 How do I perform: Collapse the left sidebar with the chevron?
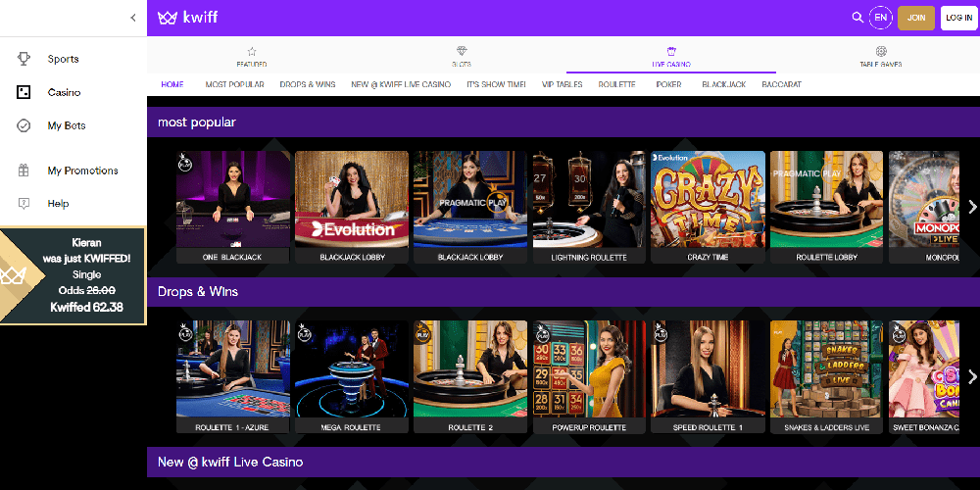pyautogui.click(x=133, y=18)
